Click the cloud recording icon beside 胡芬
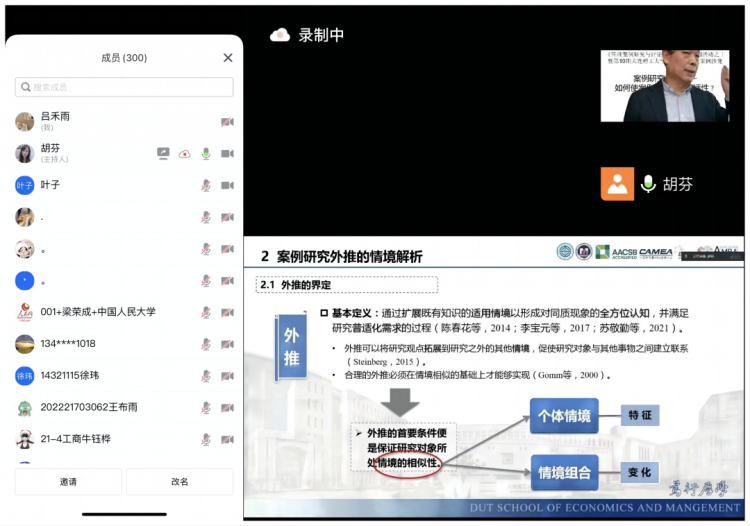Screen dimensions: 750x526 (185, 153)
